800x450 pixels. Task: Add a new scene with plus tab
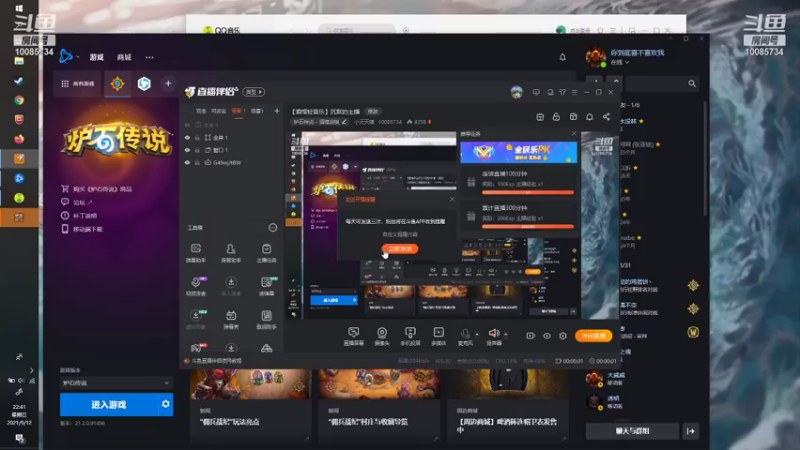click(277, 111)
